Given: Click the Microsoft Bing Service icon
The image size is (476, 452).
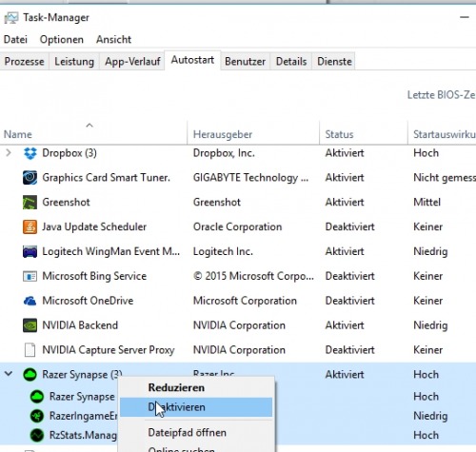Looking at the screenshot, I should point(30,276).
